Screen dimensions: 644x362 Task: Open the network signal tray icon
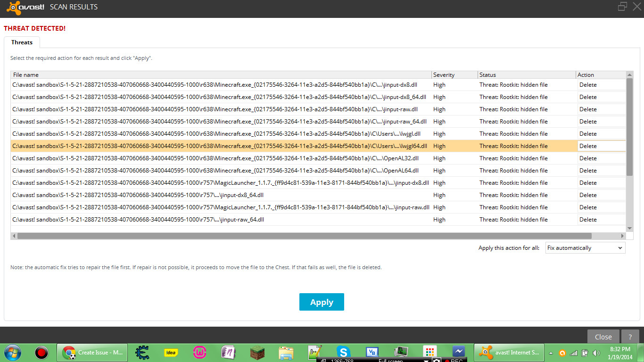point(574,353)
